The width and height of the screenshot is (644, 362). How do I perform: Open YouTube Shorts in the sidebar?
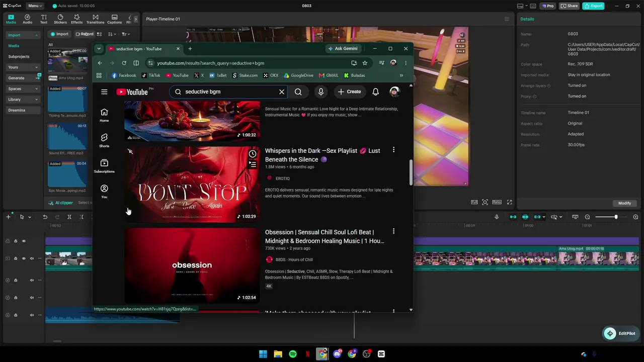point(104,140)
